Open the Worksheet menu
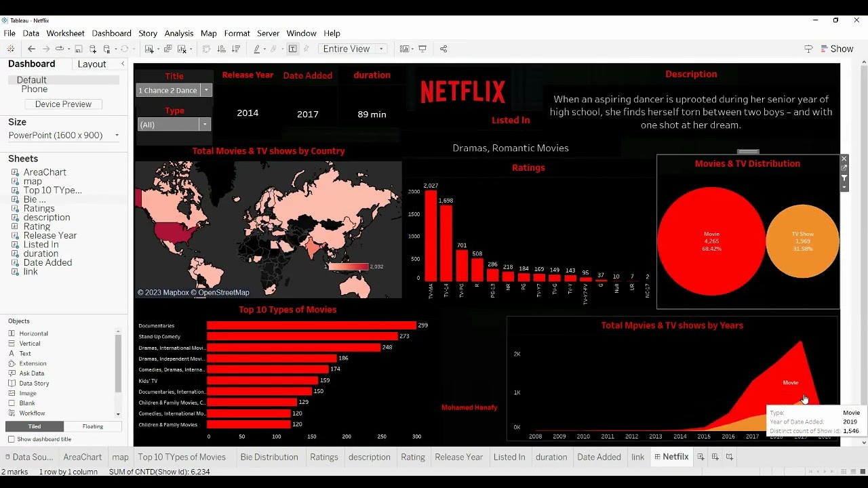The width and height of the screenshot is (868, 488). coord(65,33)
